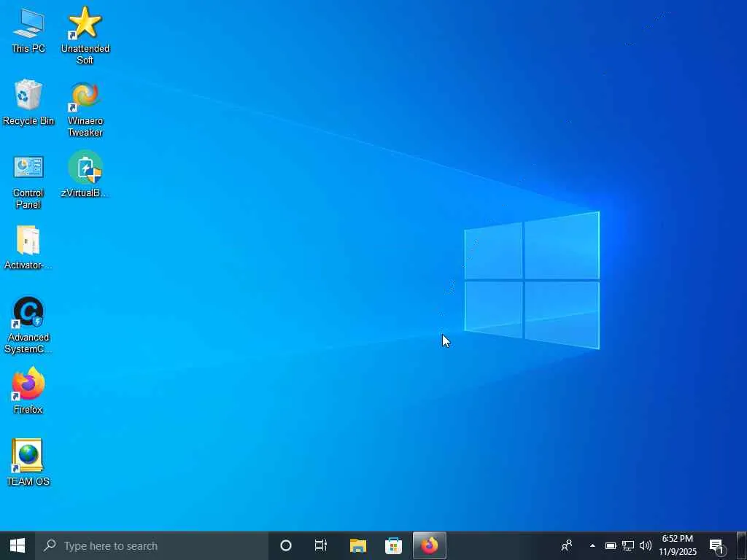Open network status tray icon
Screen dimensions: 747x560
[x=628, y=545]
